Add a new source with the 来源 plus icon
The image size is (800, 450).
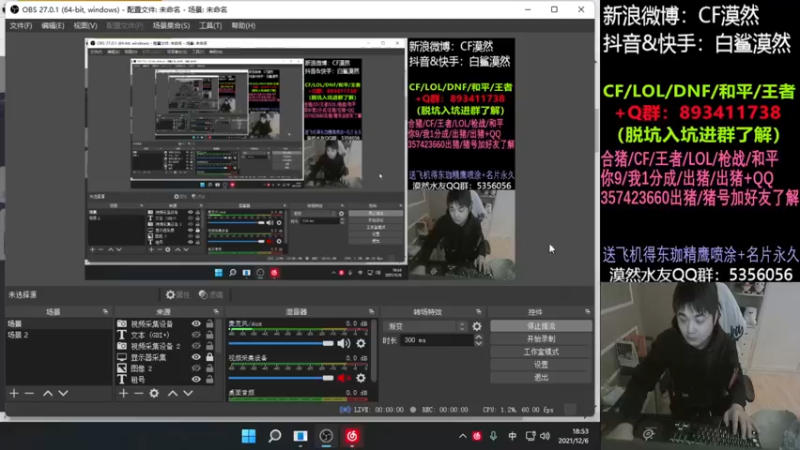(123, 393)
